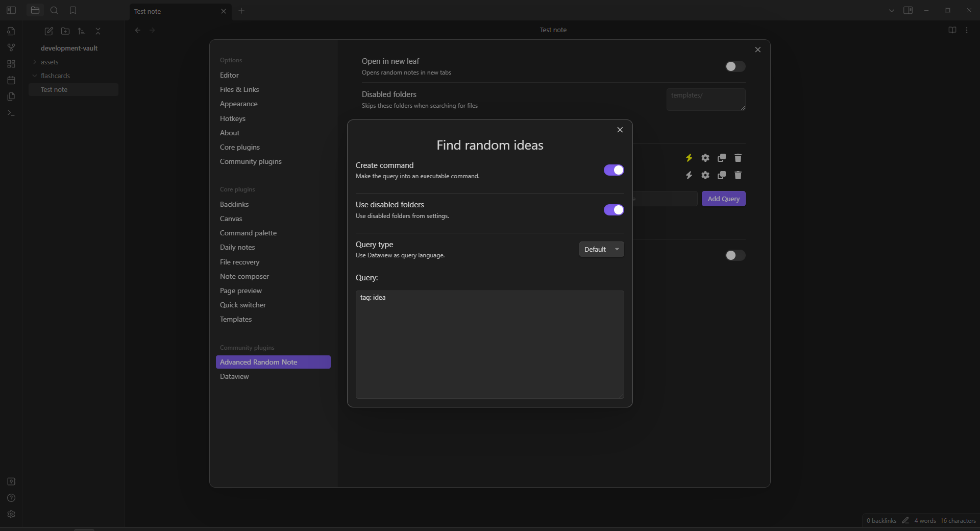This screenshot has width=980, height=531.
Task: Close the Test note tab
Action: [224, 11]
